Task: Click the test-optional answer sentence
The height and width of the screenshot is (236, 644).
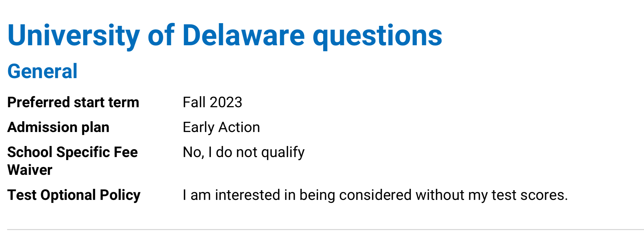Action: 375,195
